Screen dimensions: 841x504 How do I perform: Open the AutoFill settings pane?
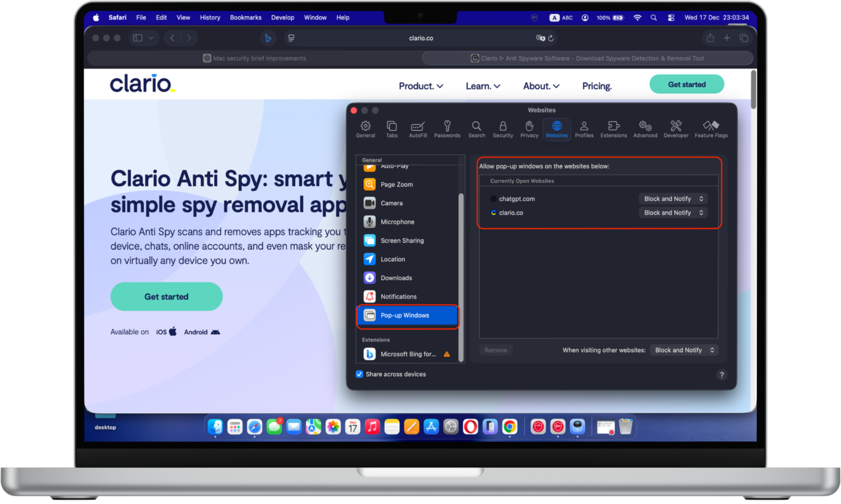click(x=418, y=129)
